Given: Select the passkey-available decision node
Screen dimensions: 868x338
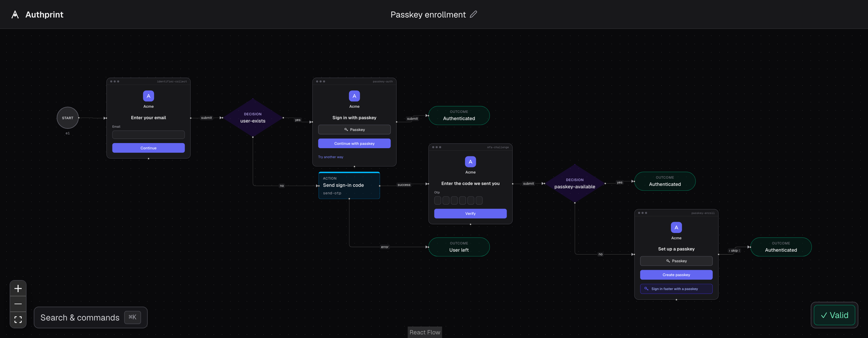Looking at the screenshot, I should tap(574, 183).
